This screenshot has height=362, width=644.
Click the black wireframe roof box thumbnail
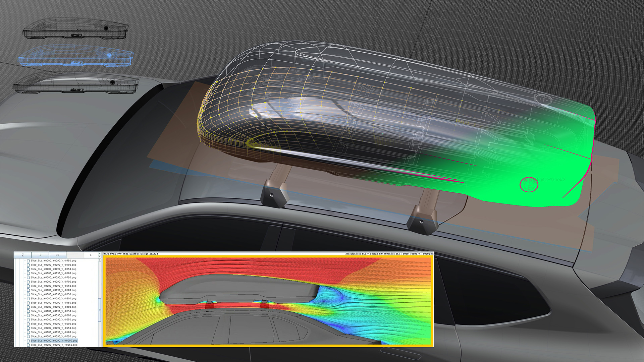click(76, 28)
